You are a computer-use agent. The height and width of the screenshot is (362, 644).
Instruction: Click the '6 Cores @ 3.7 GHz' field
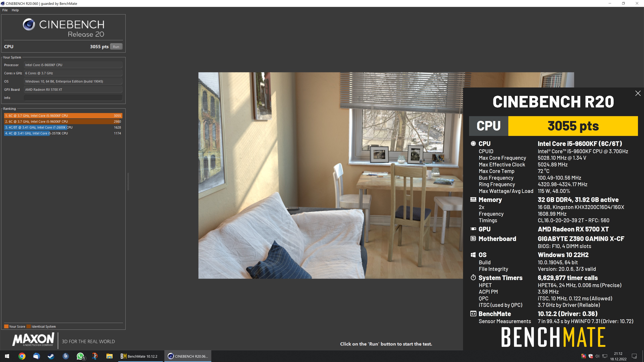point(73,73)
